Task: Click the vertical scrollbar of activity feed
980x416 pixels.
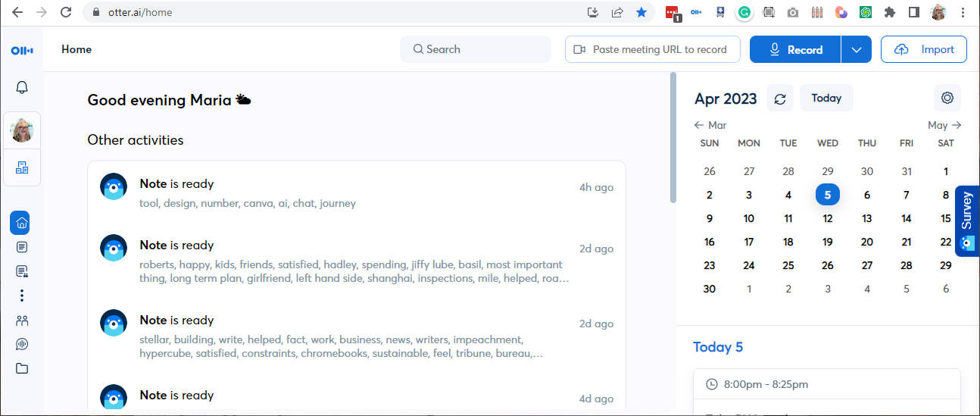Action: click(x=673, y=138)
